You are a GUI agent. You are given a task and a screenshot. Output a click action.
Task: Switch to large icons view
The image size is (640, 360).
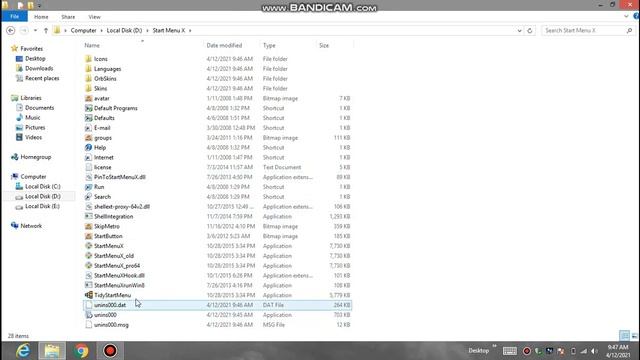635,336
